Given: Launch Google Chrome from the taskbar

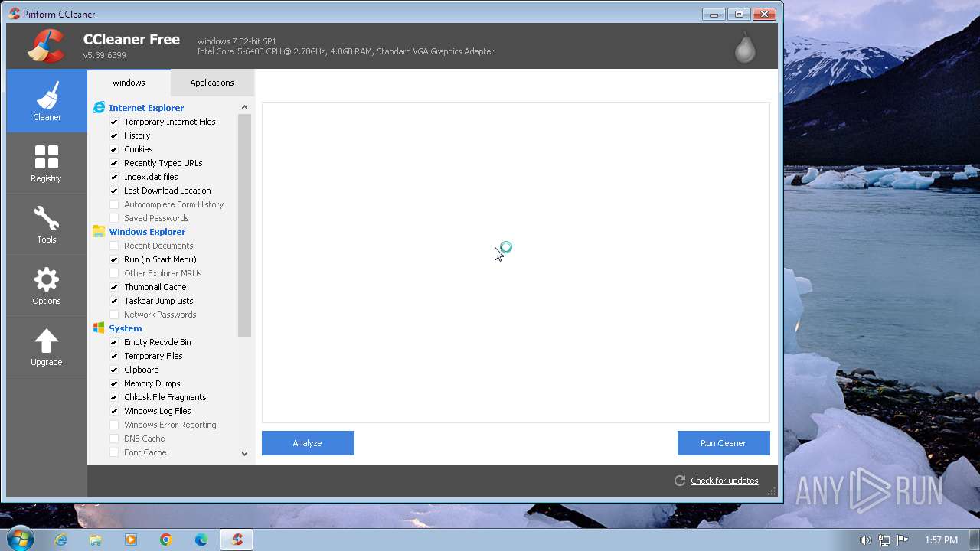Looking at the screenshot, I should coord(166,540).
